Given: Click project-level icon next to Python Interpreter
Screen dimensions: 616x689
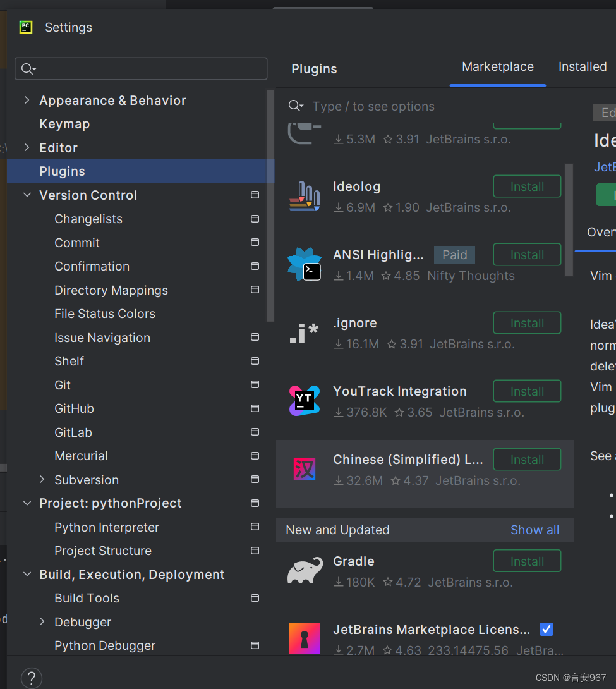Looking at the screenshot, I should (x=255, y=527).
